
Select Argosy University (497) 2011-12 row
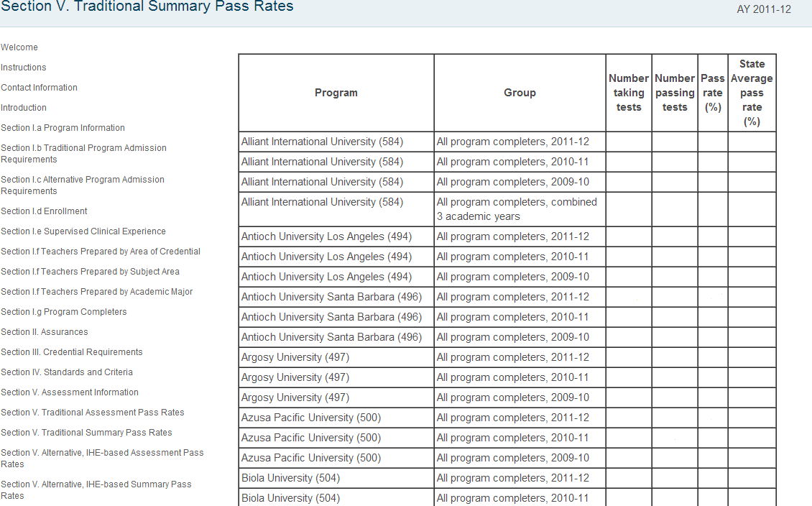coord(507,358)
